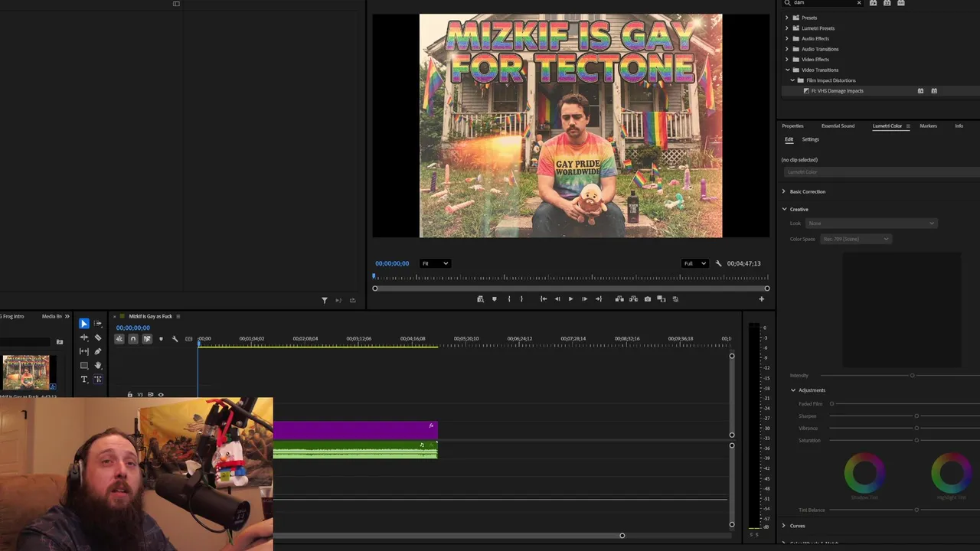The width and height of the screenshot is (980, 551).
Task: Toggle Linked Selection in the timeline
Action: tap(147, 339)
